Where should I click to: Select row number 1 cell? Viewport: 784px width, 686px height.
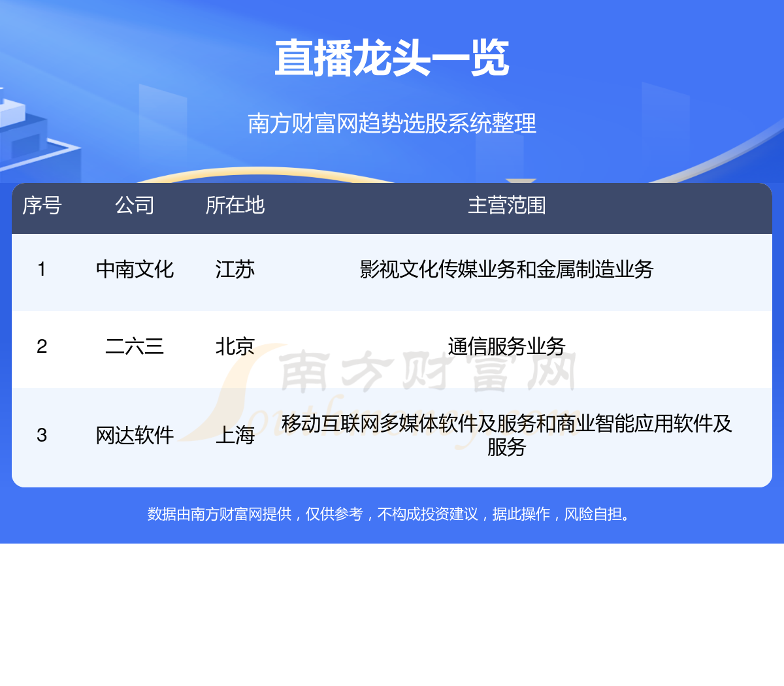coord(42,269)
